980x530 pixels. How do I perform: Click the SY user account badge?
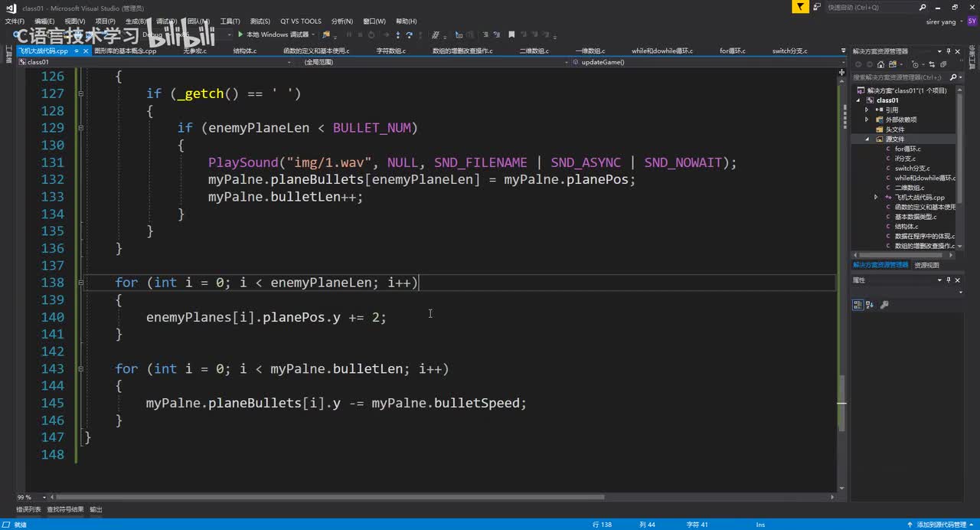click(x=972, y=21)
